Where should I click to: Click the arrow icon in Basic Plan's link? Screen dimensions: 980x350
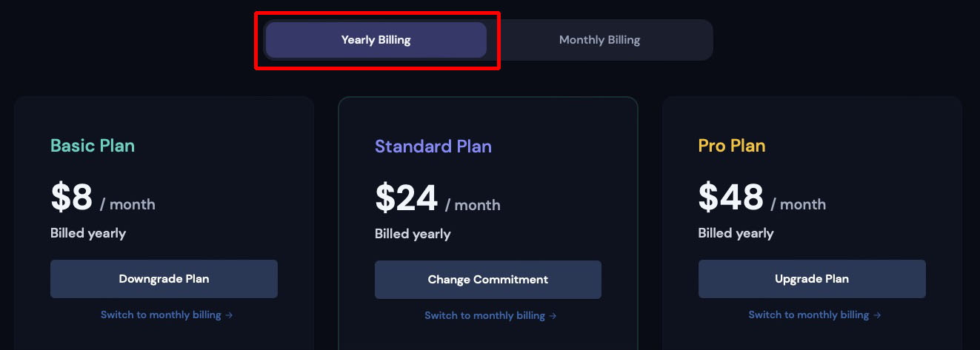(230, 315)
